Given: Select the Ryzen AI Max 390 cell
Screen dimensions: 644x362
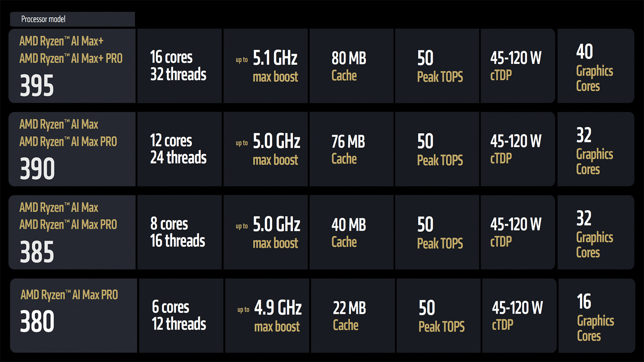Looking at the screenshot, I should (72, 149).
